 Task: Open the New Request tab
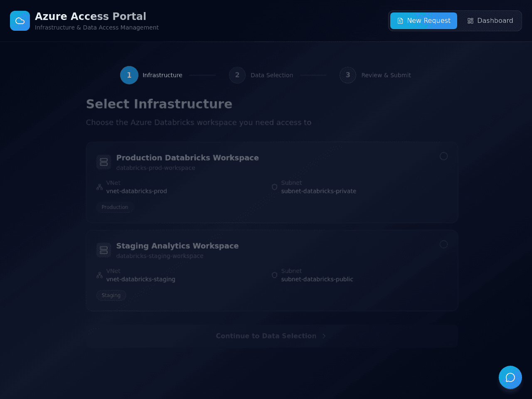pyautogui.click(x=424, y=21)
